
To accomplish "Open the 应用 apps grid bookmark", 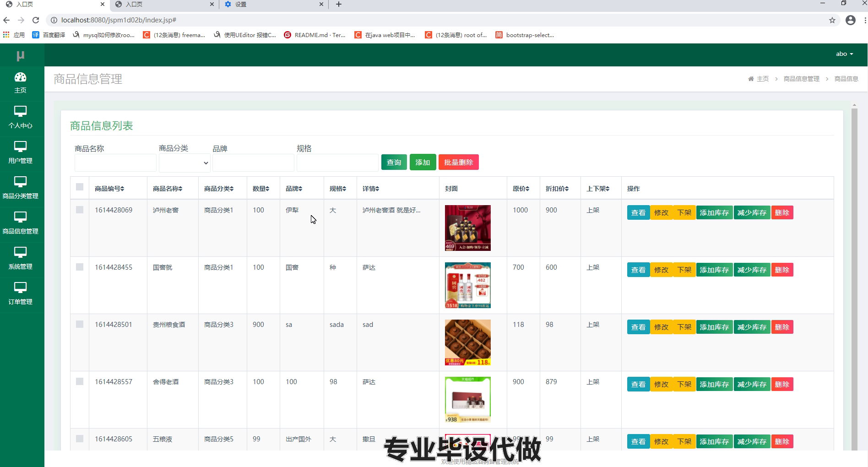I will (x=14, y=35).
